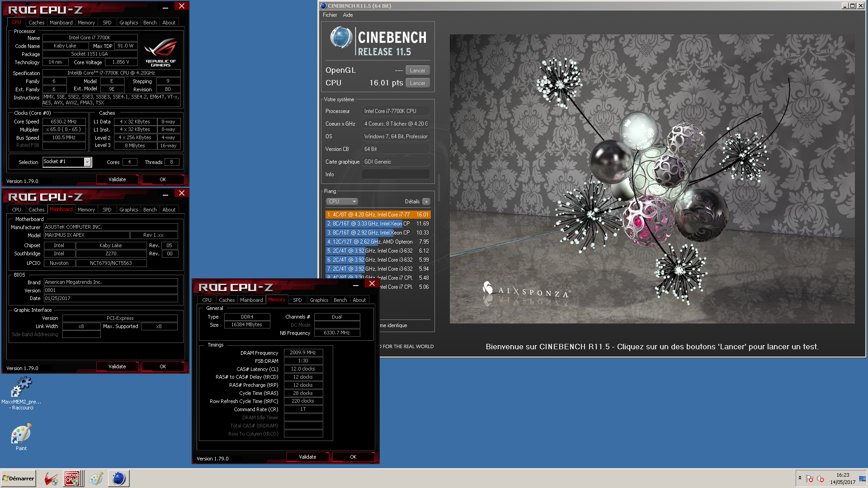Click the Cinebench title bar icon
Image resolution: width=868 pixels, height=488 pixels.
coord(323,6)
